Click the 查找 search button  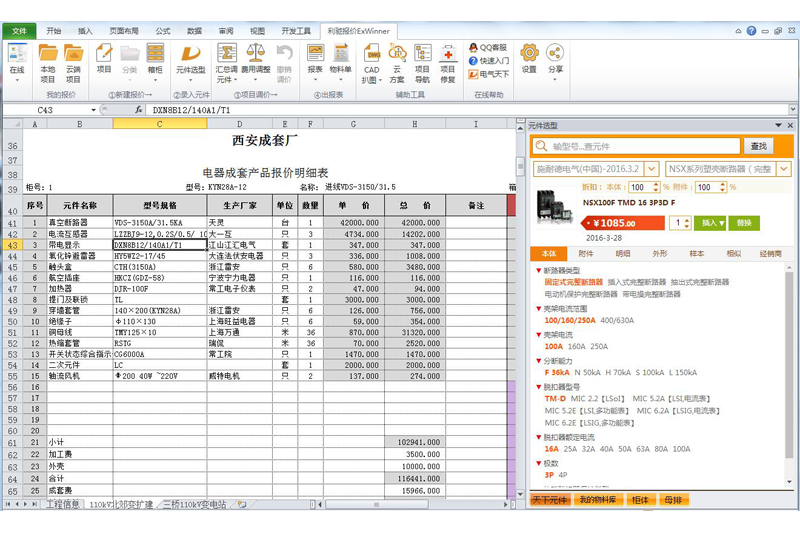click(x=760, y=146)
